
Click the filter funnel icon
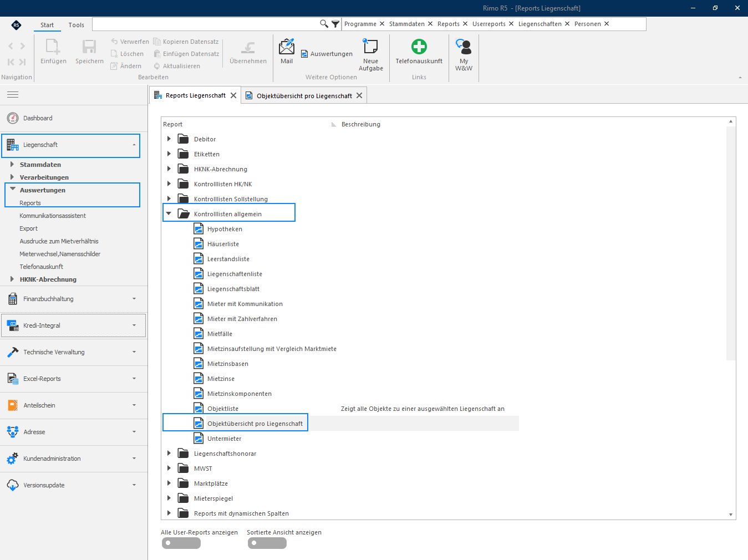(335, 24)
